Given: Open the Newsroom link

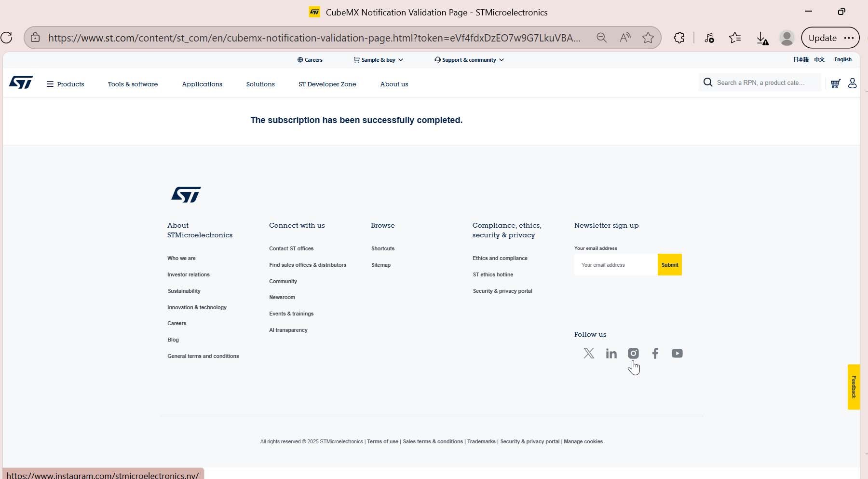Looking at the screenshot, I should click(x=282, y=297).
